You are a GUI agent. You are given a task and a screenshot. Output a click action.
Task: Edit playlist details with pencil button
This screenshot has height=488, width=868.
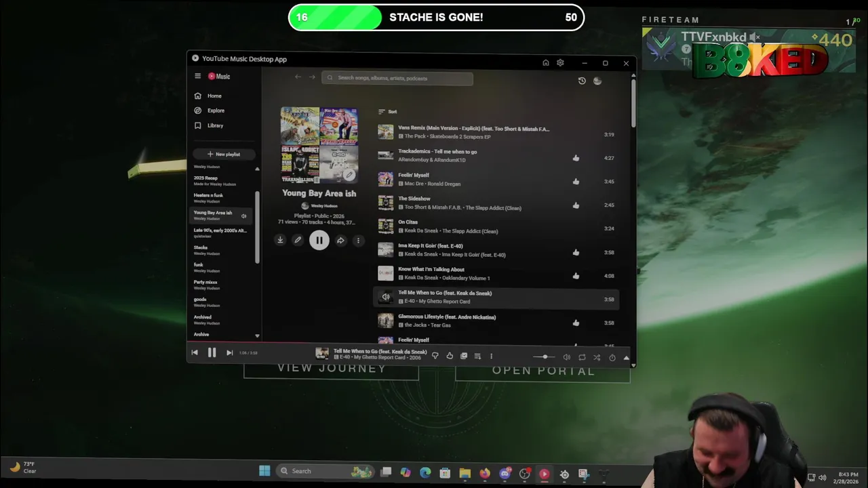click(x=297, y=240)
